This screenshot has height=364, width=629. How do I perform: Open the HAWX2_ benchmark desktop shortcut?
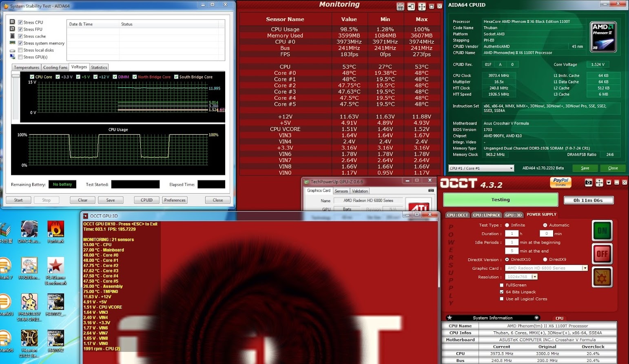[x=55, y=305]
